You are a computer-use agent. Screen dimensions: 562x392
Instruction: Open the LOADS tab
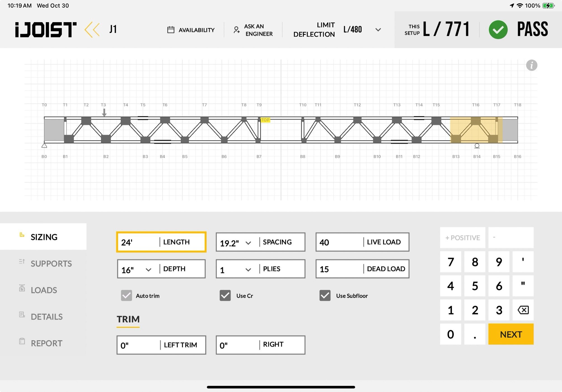pos(43,290)
